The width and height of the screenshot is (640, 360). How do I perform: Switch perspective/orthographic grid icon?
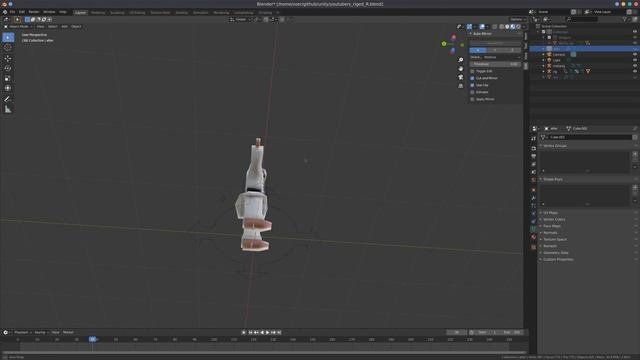pyautogui.click(x=461, y=86)
